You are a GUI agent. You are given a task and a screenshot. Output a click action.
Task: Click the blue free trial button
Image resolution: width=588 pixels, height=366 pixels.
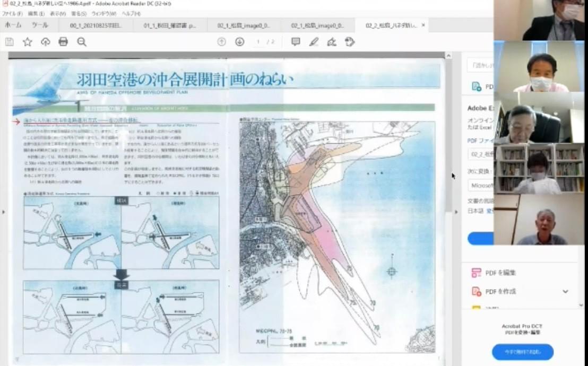click(x=522, y=352)
